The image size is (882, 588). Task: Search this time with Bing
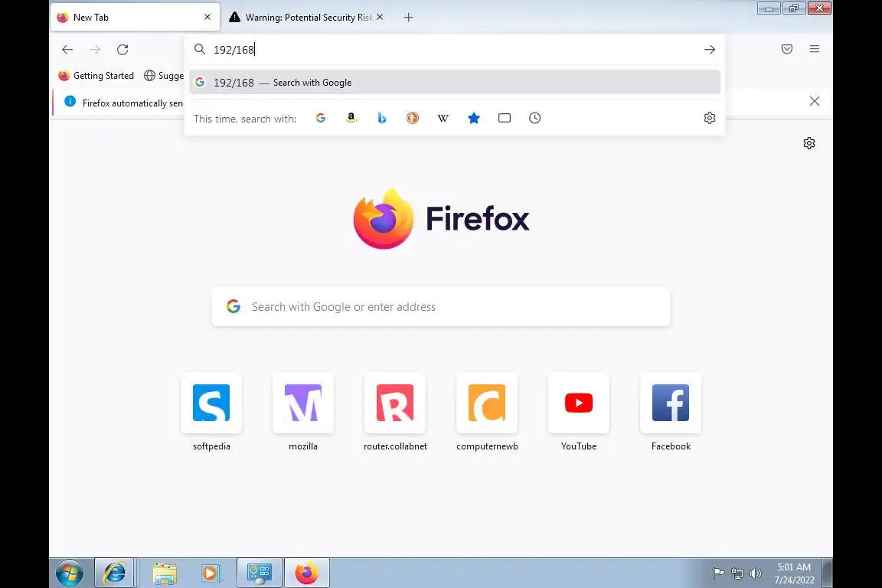coord(382,118)
